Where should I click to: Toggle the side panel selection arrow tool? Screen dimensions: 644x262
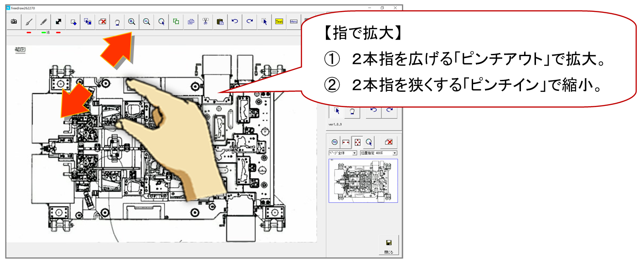pyautogui.click(x=337, y=111)
